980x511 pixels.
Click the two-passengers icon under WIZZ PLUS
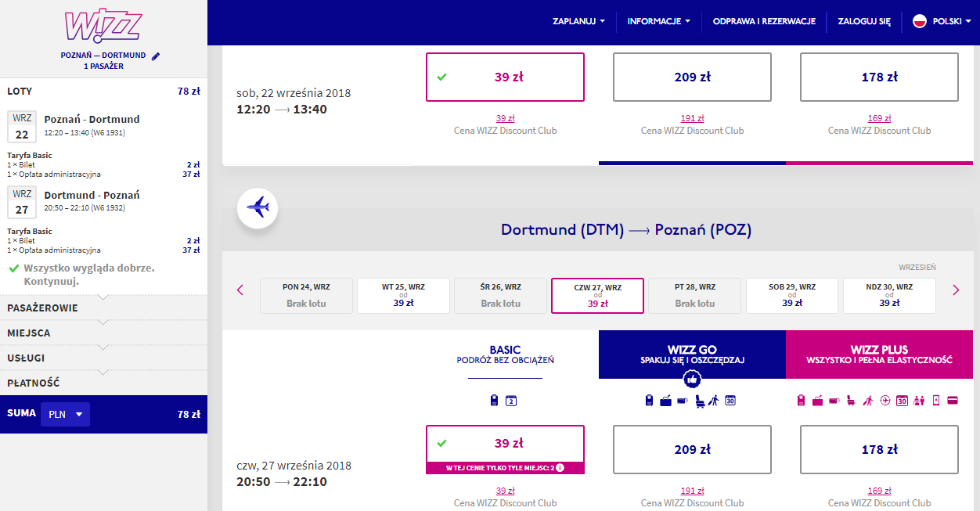[919, 401]
